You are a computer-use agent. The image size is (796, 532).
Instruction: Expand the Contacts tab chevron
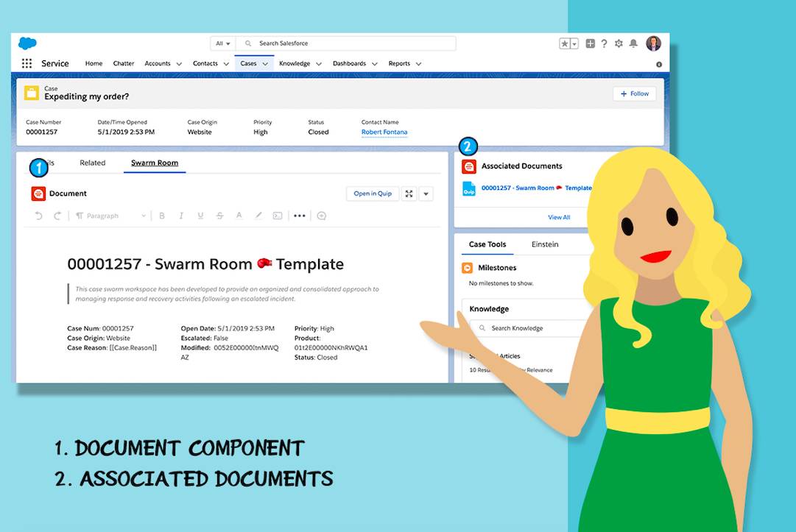click(226, 64)
